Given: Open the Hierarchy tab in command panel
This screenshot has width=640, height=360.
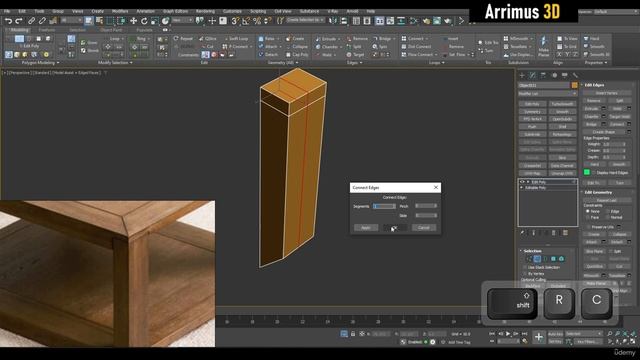Looking at the screenshot, I should (x=543, y=76).
